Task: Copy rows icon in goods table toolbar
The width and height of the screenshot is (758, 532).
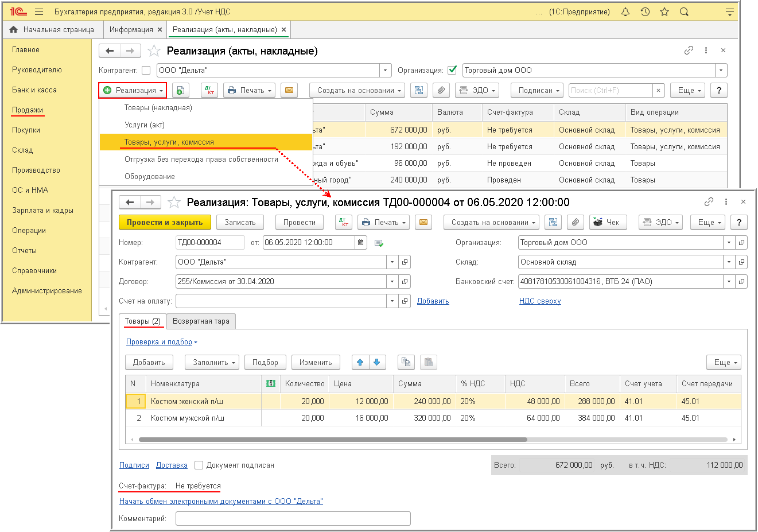Action: (406, 362)
